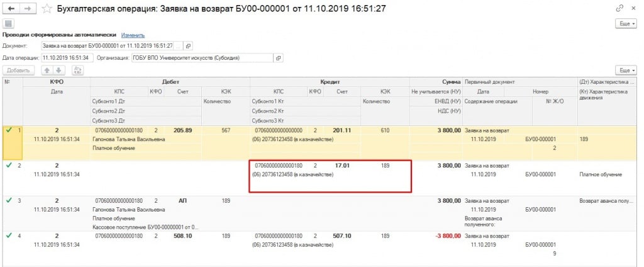Screen dimensions: 644x267
Task: Click КЭК value 610 in row 1
Action: click(385, 130)
